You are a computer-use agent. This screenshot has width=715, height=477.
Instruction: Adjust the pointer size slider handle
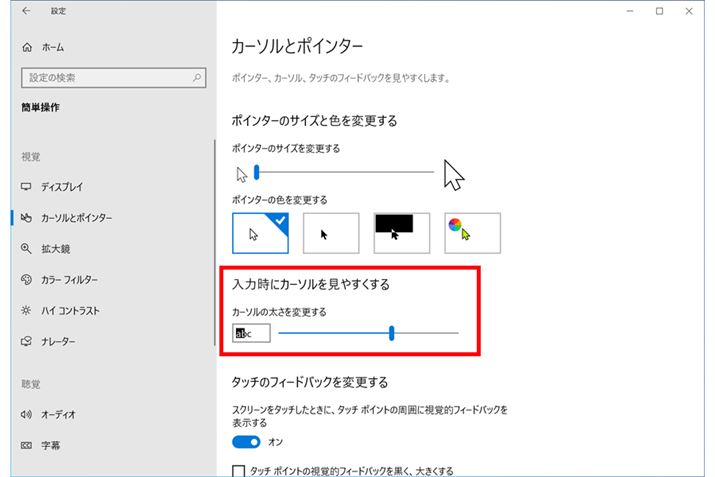pyautogui.click(x=257, y=172)
